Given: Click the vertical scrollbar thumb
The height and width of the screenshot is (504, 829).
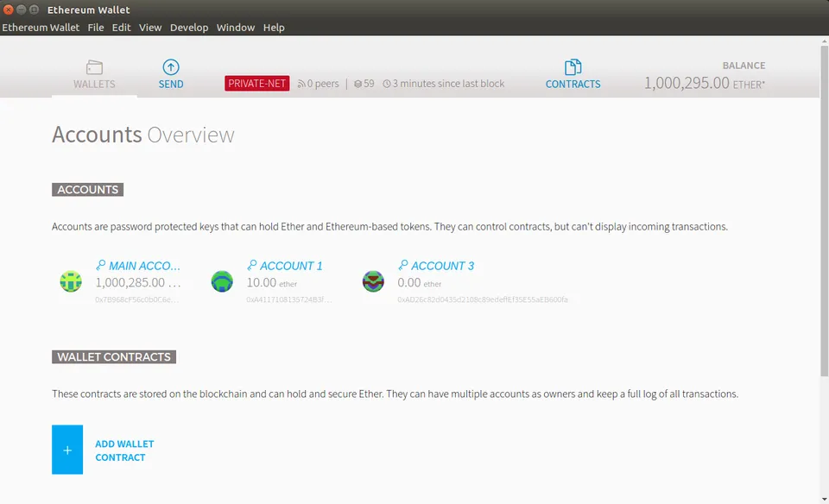Looking at the screenshot, I should point(824,211).
